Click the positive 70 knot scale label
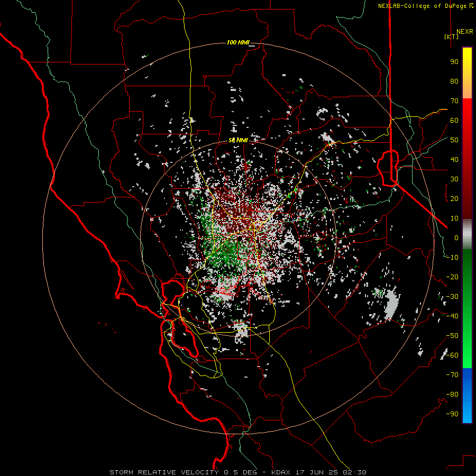 coord(454,101)
